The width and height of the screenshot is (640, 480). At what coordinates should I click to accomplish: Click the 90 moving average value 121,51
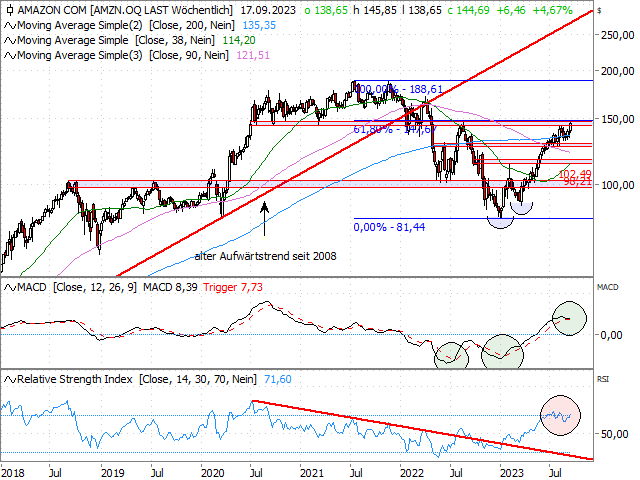[x=253, y=55]
